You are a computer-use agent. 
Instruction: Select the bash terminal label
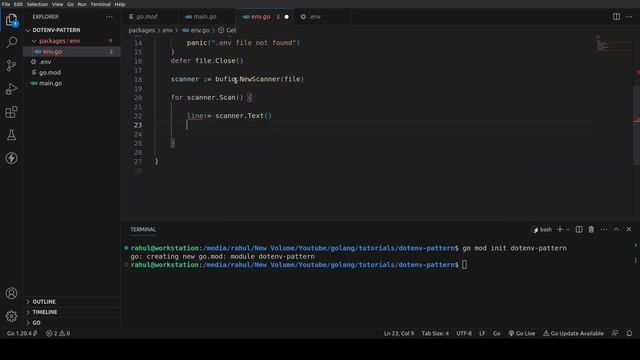pyautogui.click(x=542, y=229)
